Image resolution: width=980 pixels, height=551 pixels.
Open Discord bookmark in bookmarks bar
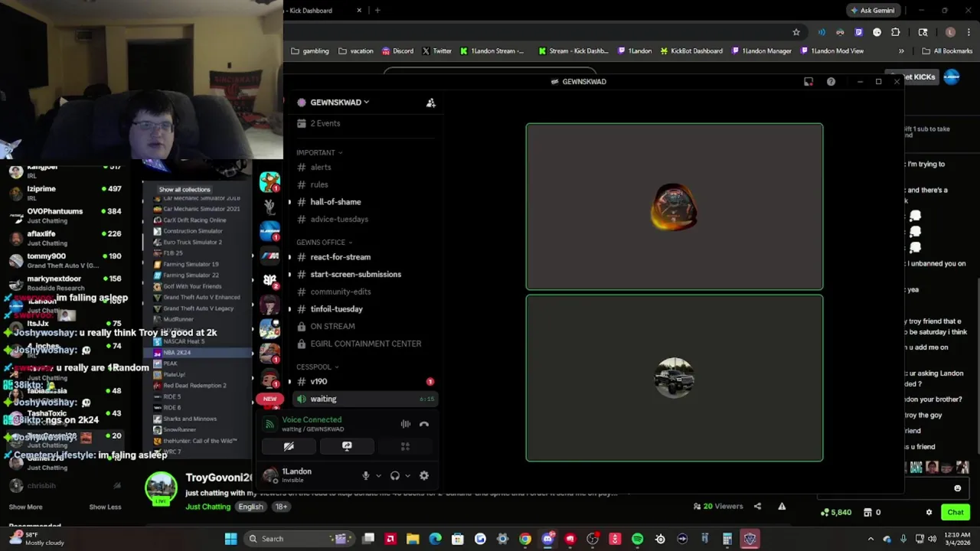pos(397,51)
